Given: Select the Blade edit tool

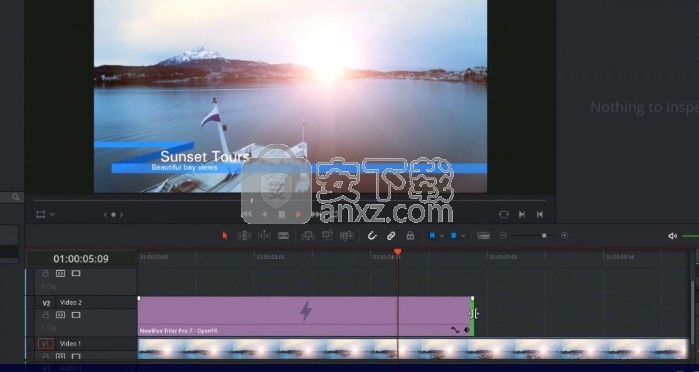Looking at the screenshot, I should pyautogui.click(x=284, y=236).
